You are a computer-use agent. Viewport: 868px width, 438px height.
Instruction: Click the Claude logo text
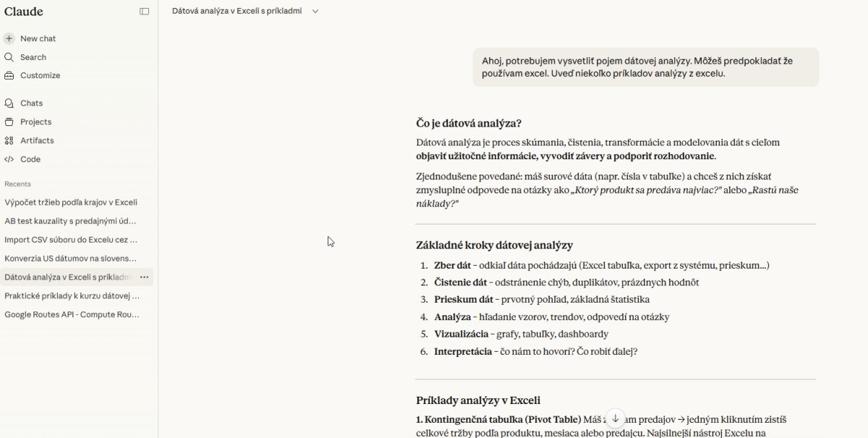[24, 12]
